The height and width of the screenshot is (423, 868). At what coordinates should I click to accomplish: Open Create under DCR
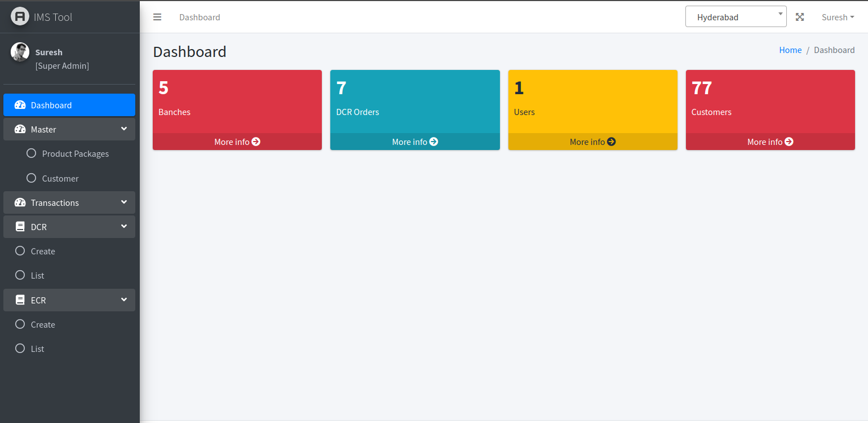coord(69,251)
